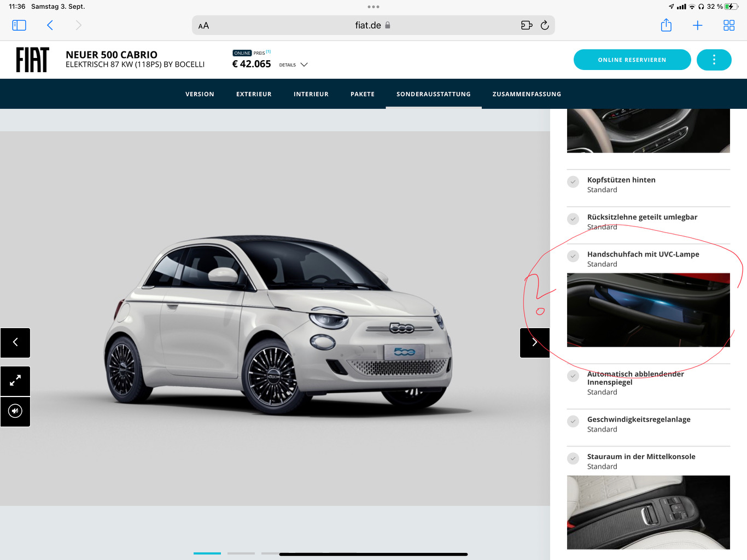Screen dimensions: 747x560
Task: Open the Safari share sheet
Action: click(x=666, y=25)
